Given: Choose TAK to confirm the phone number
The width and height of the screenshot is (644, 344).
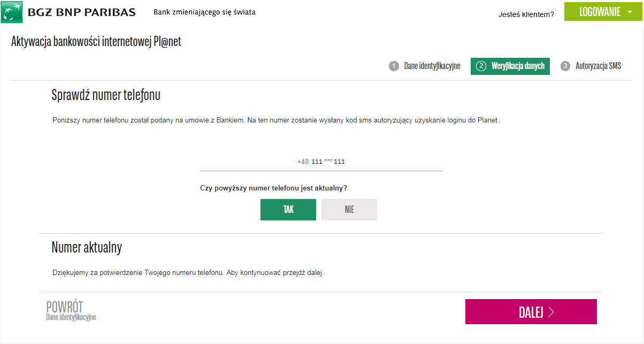Looking at the screenshot, I should [x=288, y=210].
